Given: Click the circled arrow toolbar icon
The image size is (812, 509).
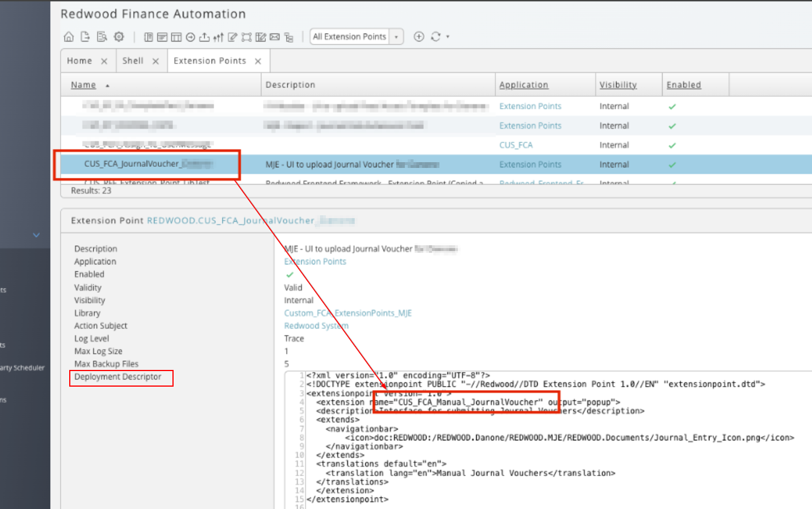Looking at the screenshot, I should click(x=190, y=37).
